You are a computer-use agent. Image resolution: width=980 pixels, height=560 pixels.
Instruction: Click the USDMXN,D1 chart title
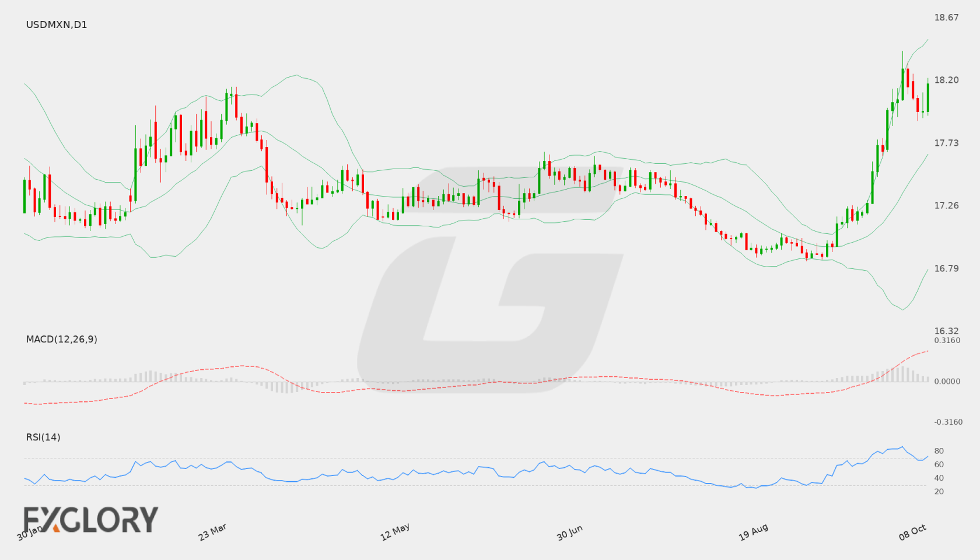coord(57,24)
